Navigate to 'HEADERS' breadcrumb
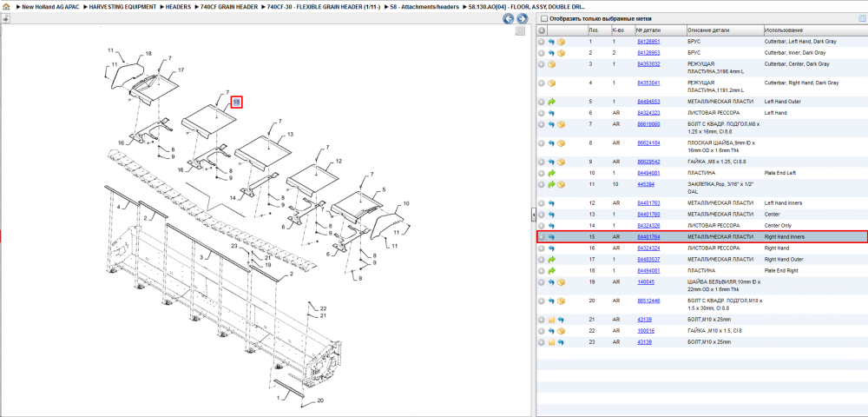The height and width of the screenshot is (417, 868). 178,7
